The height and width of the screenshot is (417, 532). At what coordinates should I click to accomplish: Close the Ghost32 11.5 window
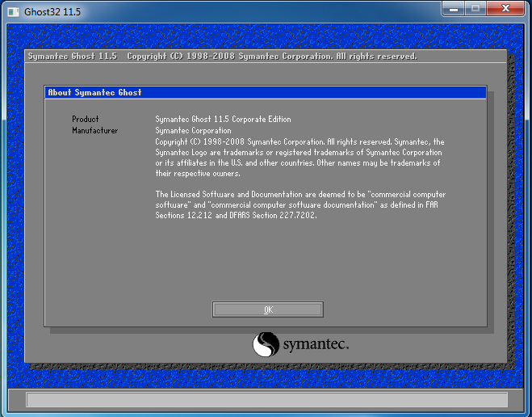click(505, 9)
